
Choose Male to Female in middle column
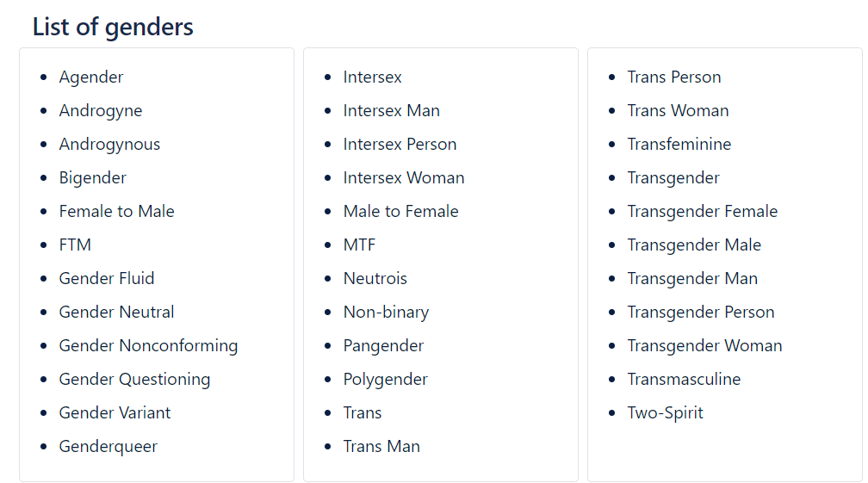400,211
